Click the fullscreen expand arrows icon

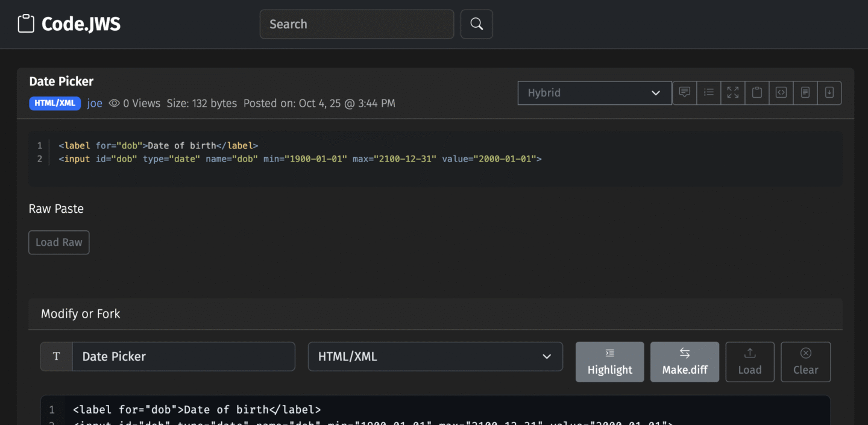click(x=733, y=93)
